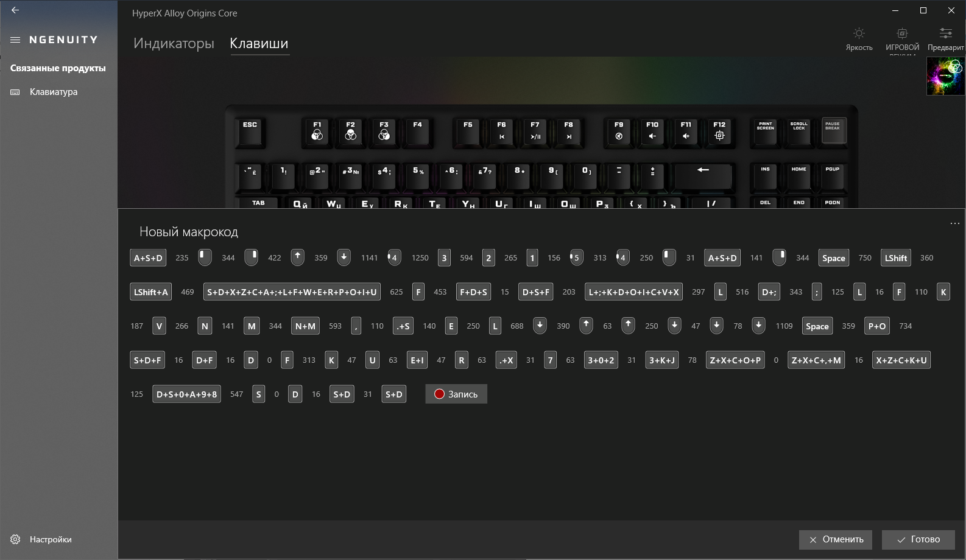Viewport: 966px width, 560px height.
Task: Select the F1 profile key
Action: coord(317,131)
